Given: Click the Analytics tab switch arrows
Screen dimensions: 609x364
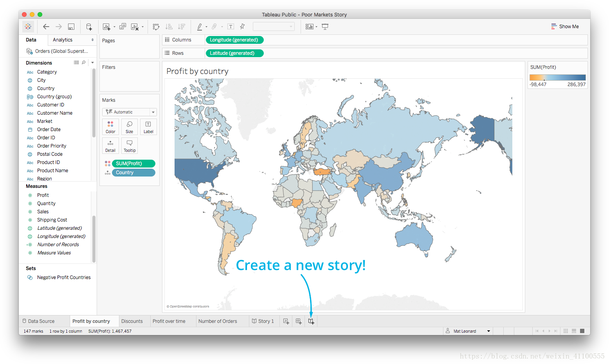Looking at the screenshot, I should pos(92,40).
